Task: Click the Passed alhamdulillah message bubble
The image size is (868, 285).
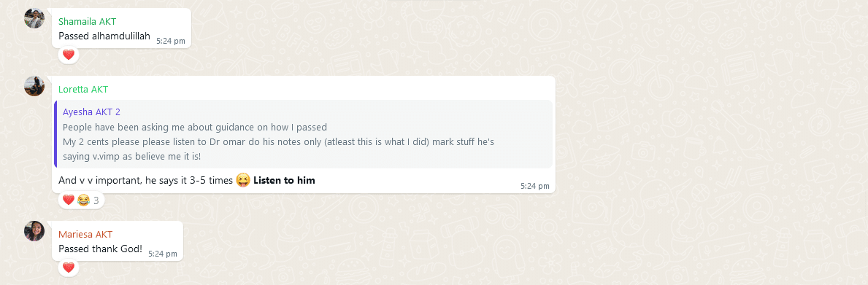Action: coord(122,28)
